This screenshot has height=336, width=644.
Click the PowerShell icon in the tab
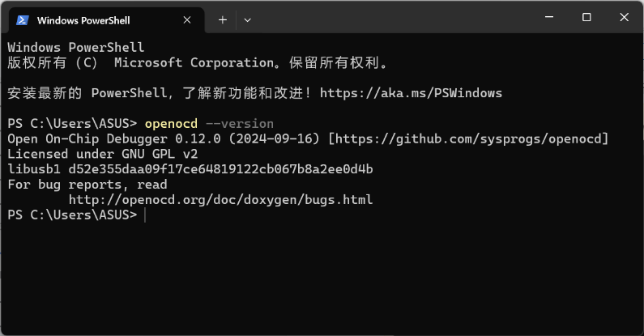22,20
